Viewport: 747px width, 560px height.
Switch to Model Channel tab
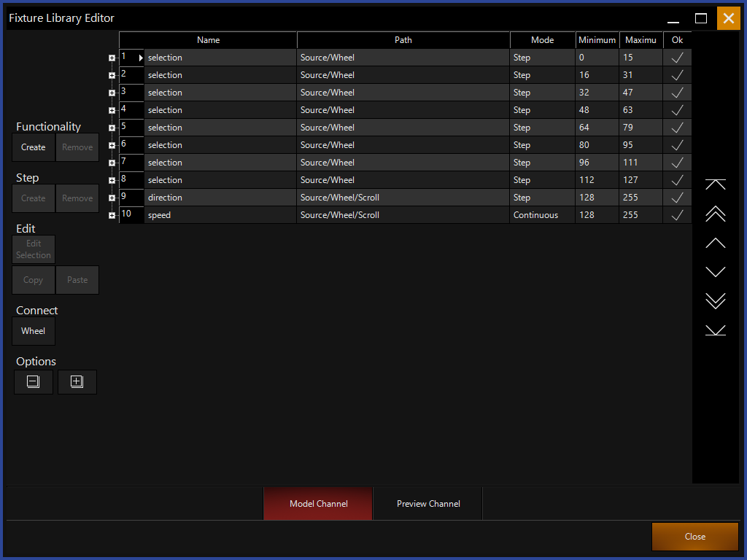[x=318, y=504]
